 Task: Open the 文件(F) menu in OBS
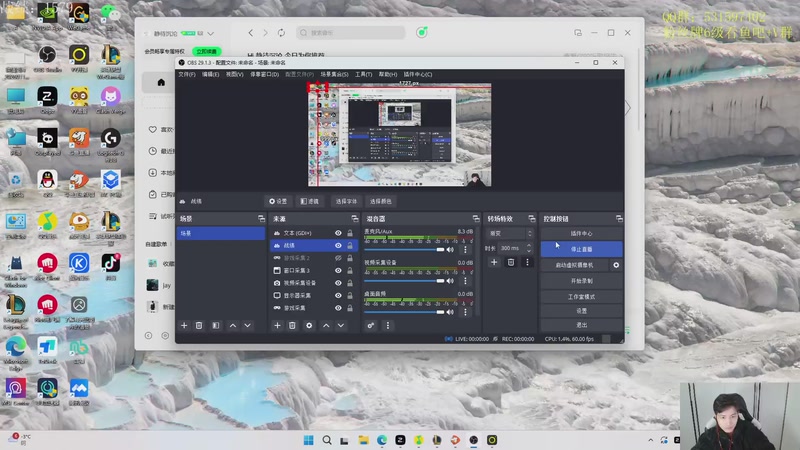[187, 74]
